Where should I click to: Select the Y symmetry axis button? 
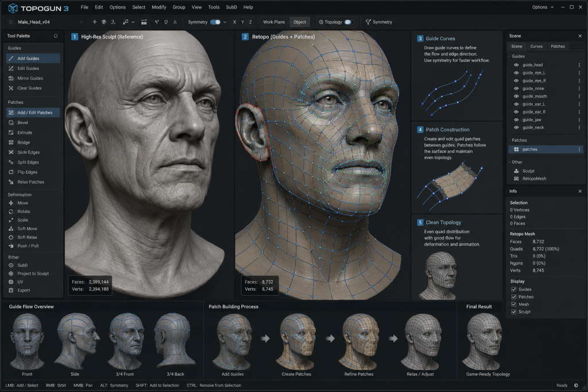(x=243, y=22)
